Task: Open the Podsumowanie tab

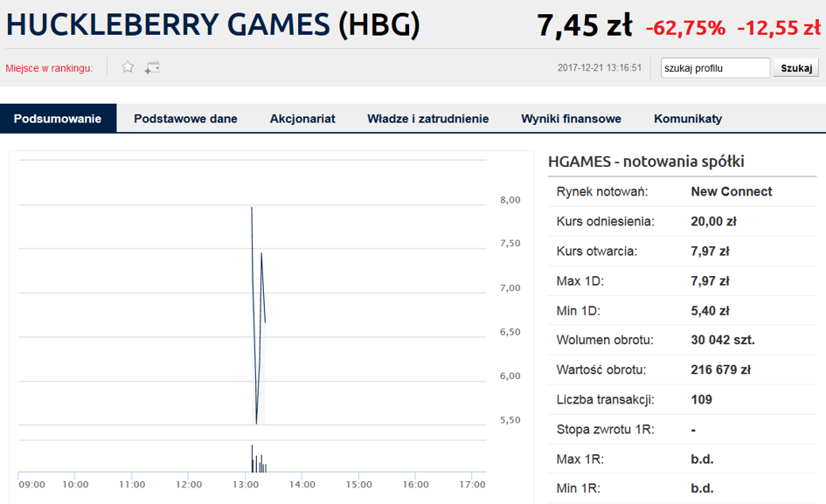Action: [58, 119]
